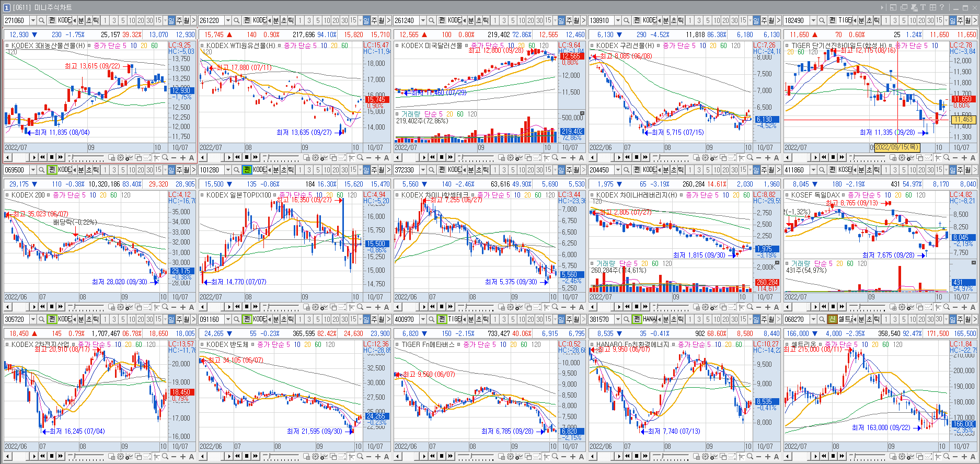Zoom-in plus icon under KODEX 3대농산물선물 chart

(x=183, y=157)
